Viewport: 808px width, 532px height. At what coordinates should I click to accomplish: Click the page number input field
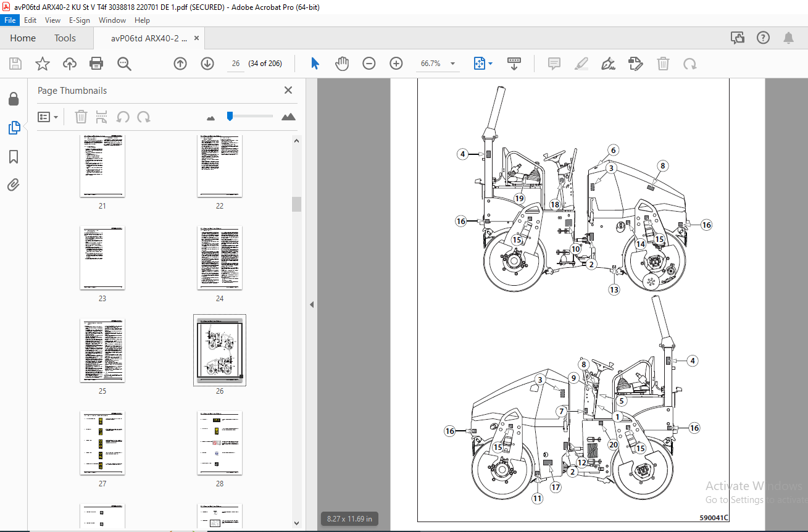point(235,64)
